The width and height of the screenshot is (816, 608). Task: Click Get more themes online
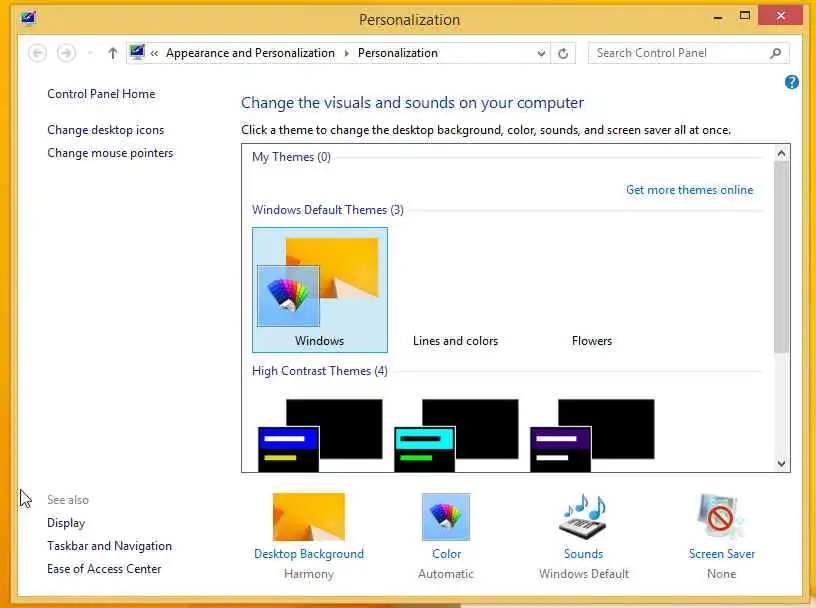690,190
